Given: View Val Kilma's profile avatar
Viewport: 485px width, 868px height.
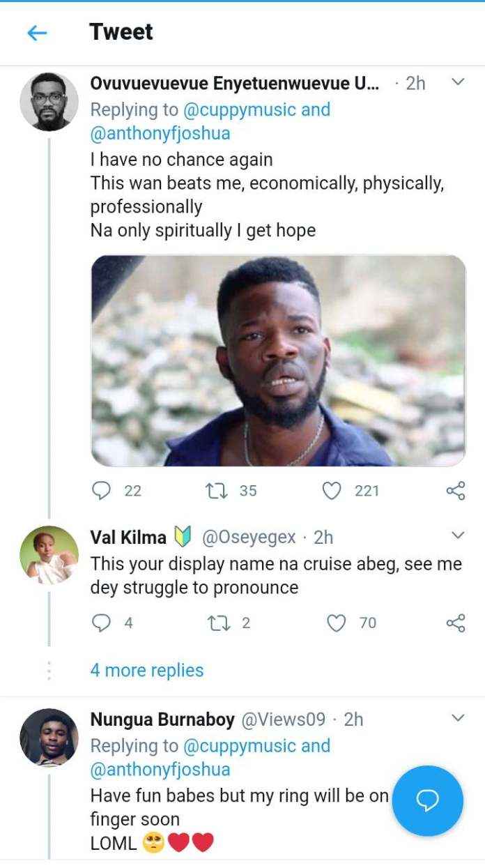Looking at the screenshot, I should click(x=49, y=555).
